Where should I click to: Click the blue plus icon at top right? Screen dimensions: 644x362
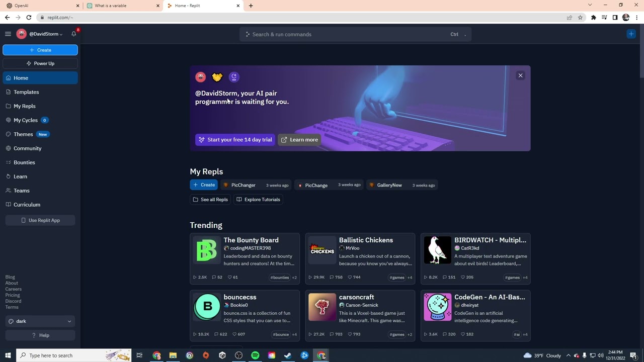(631, 34)
